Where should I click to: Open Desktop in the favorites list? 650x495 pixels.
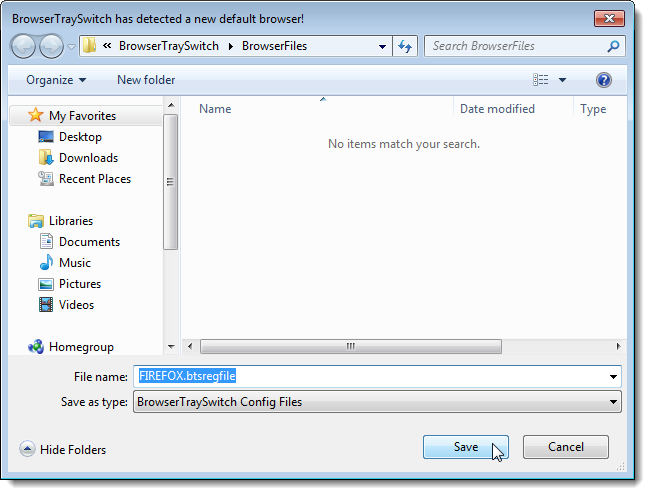pyautogui.click(x=80, y=137)
